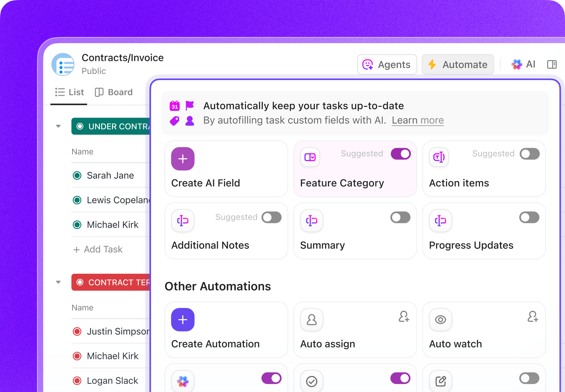Click Add Task under UNDER CONTRACT
The height and width of the screenshot is (392, 565).
pos(98,249)
